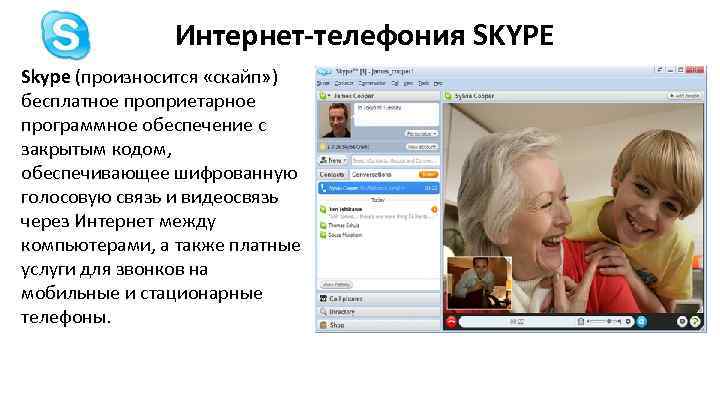Open the Call menu in menu bar

(x=395, y=84)
